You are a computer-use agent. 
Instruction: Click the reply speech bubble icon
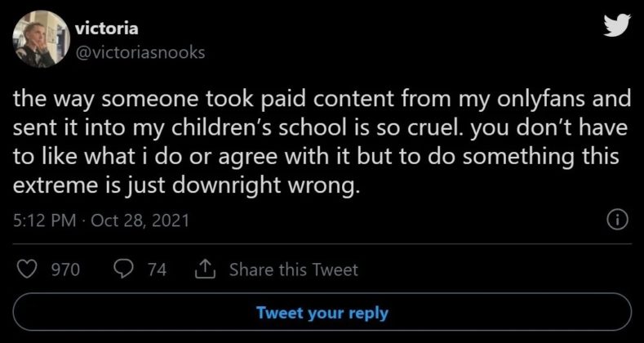[125, 269]
